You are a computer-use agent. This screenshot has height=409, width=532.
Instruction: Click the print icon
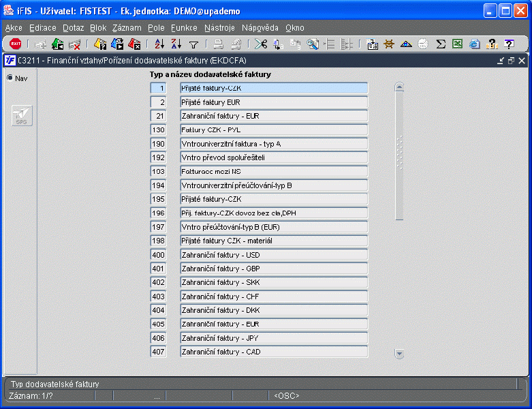pyautogui.click(x=219, y=44)
